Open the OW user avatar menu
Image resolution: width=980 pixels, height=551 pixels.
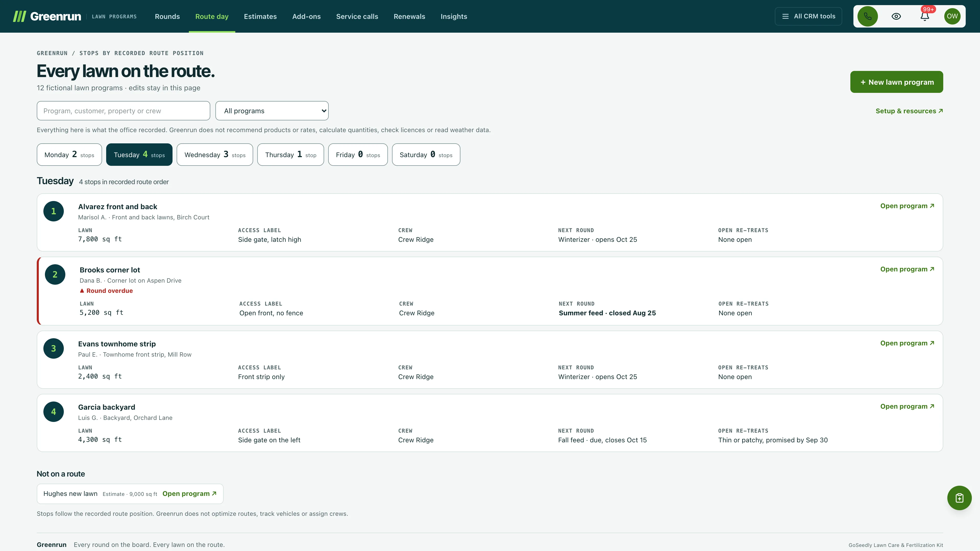(x=952, y=16)
